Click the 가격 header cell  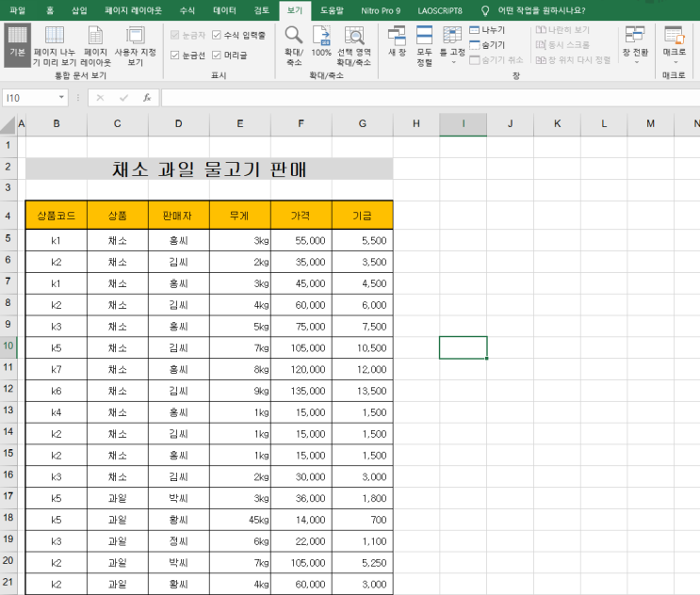tap(301, 216)
